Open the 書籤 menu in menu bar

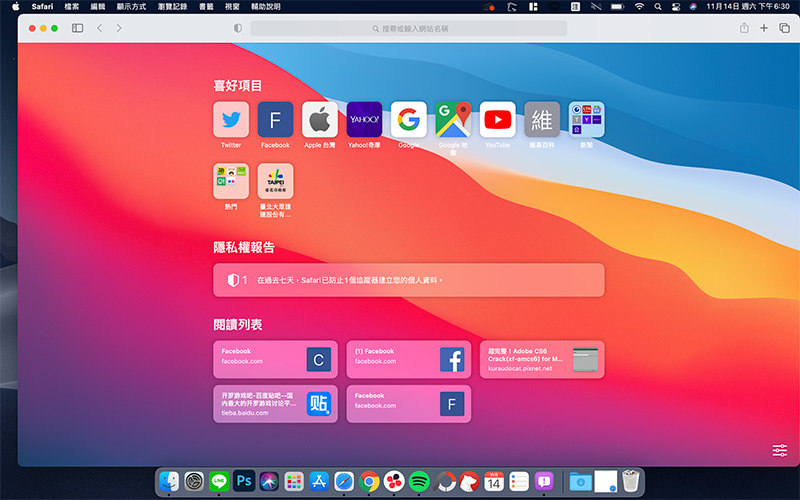204,6
